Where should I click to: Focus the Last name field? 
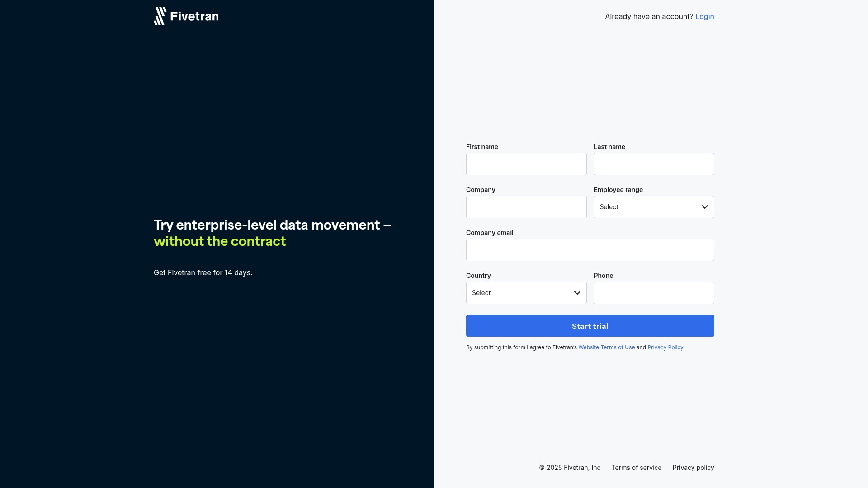(x=654, y=164)
